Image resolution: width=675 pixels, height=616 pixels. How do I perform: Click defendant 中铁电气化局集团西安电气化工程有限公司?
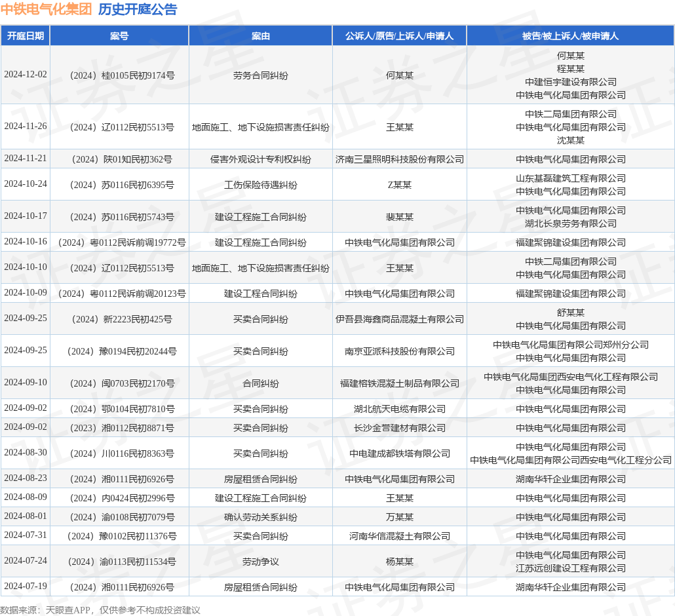(x=570, y=377)
